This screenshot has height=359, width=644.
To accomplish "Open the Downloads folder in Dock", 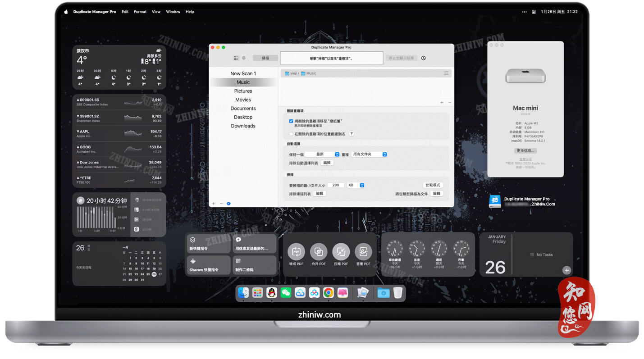I will (384, 293).
